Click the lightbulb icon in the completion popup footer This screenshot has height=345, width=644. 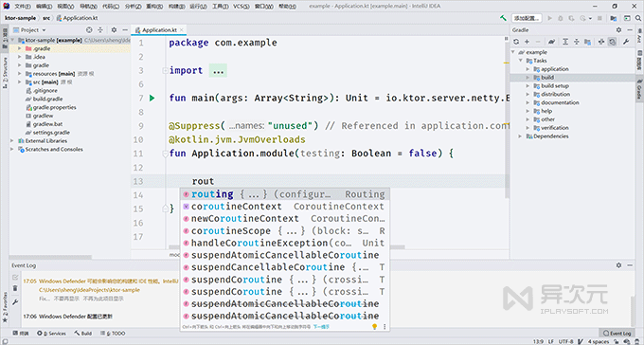pyautogui.click(x=374, y=326)
